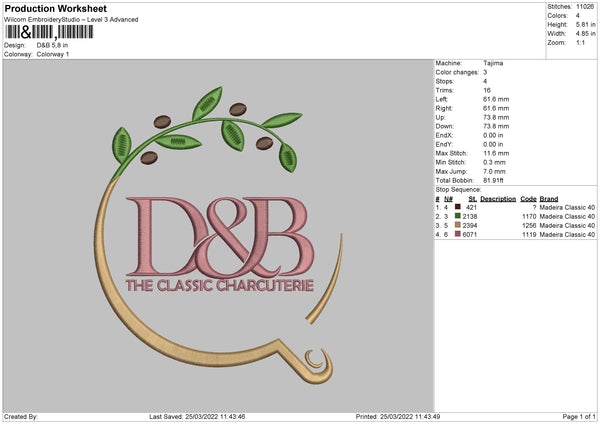Viewport: 600px width, 424px height.
Task: Click the Max Jump value '7.0 mm'
Action: (x=494, y=171)
